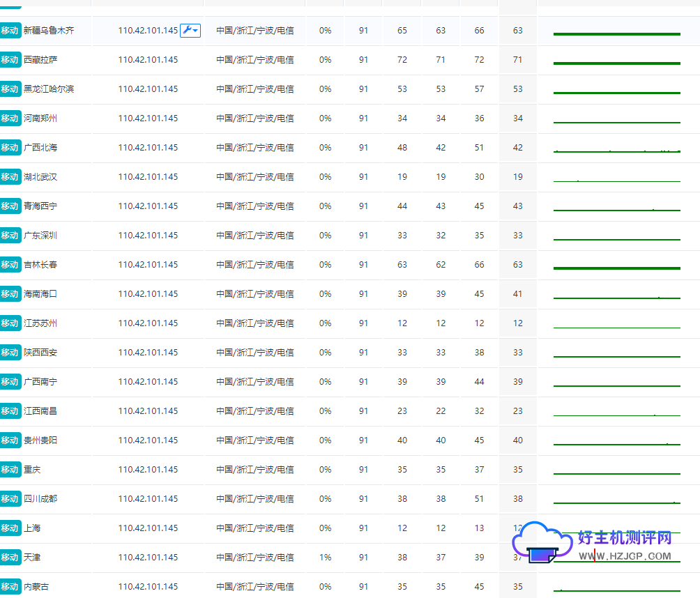
Task: Click the IP address in the 吉林长春 row
Action: [x=148, y=265]
